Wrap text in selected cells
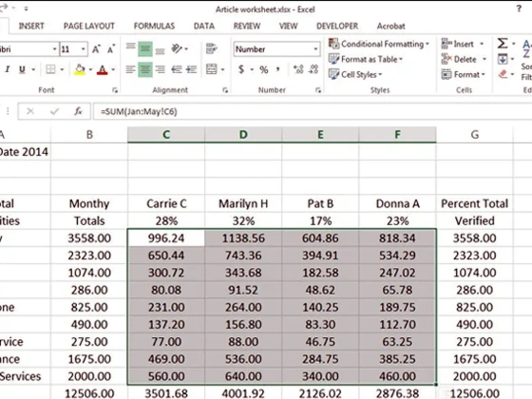This screenshot has width=532, height=399. click(x=211, y=49)
